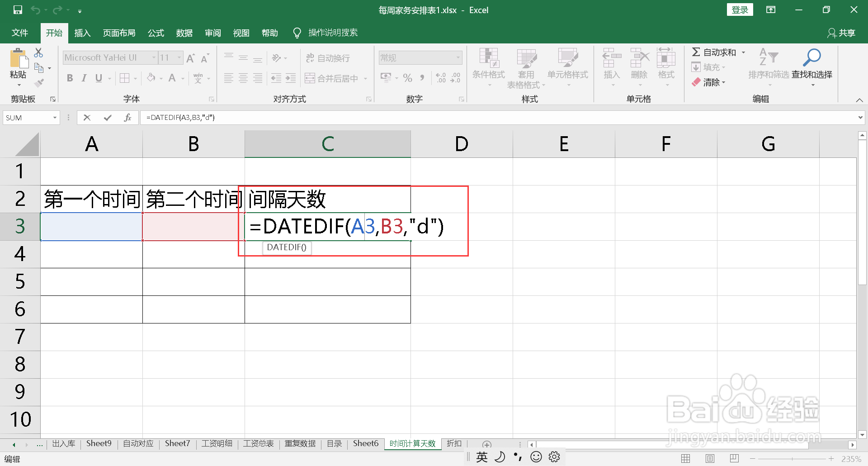Open Sort and Filter 排序和筛选
868x466 pixels.
(769, 68)
